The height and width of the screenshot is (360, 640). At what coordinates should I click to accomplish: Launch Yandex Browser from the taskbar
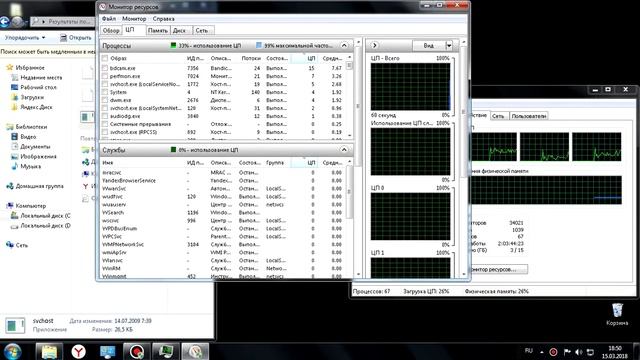click(78, 351)
